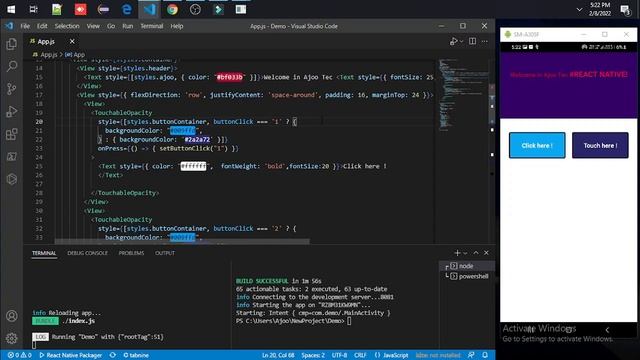Viewport: 640px width, 360px height.
Task: Open Google Chrome from the taskbar
Action: 172,9
